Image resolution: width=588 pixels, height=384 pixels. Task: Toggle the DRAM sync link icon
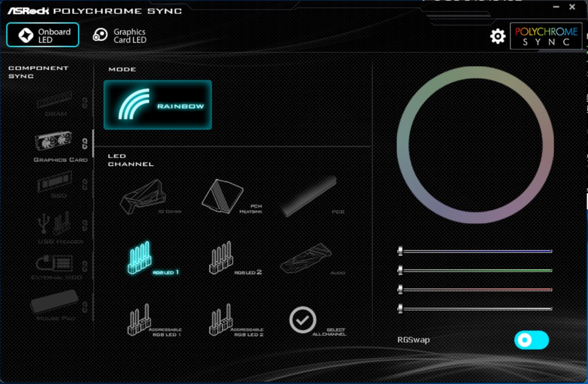85,102
